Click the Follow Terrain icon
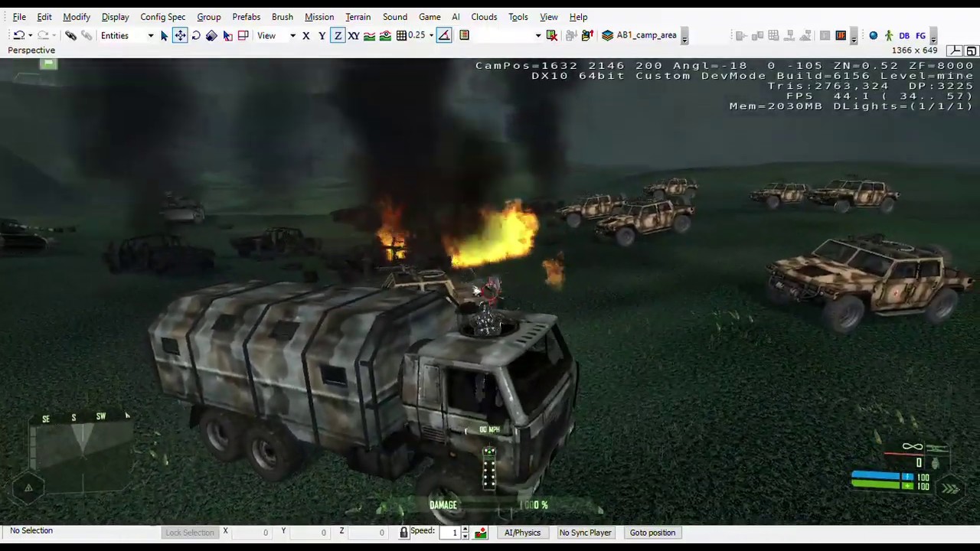 pos(369,35)
